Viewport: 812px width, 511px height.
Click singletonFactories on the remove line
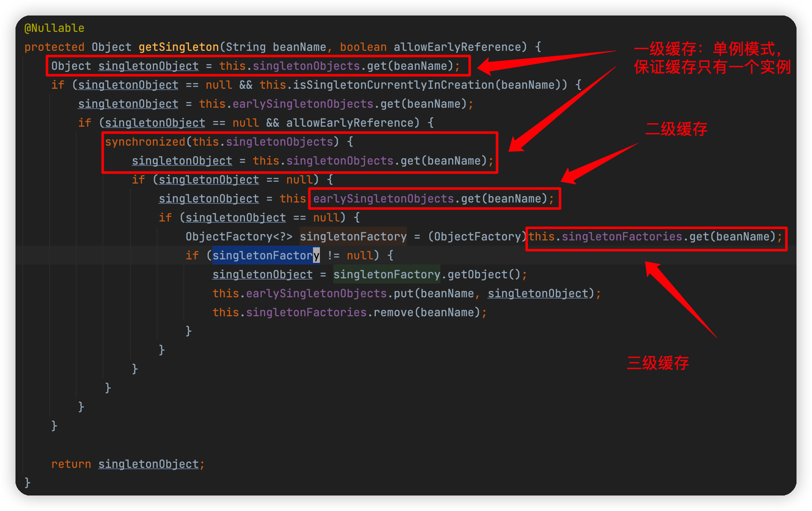click(x=306, y=312)
